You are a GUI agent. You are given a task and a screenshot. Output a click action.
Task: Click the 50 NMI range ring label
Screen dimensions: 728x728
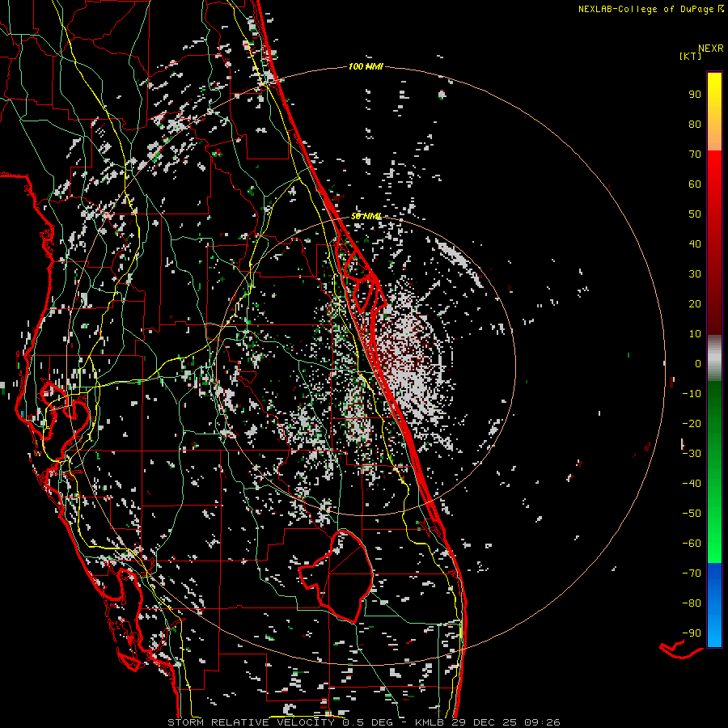(x=366, y=217)
